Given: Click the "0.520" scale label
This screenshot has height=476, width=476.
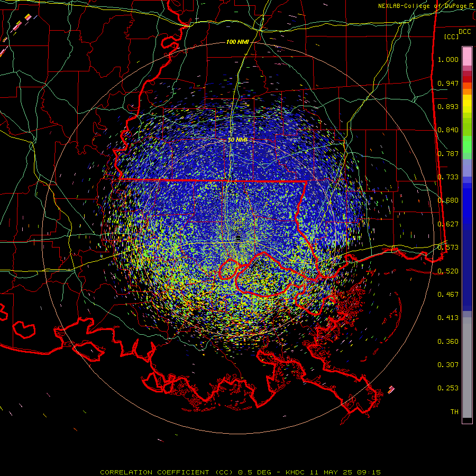Looking at the screenshot, I should click(448, 271).
